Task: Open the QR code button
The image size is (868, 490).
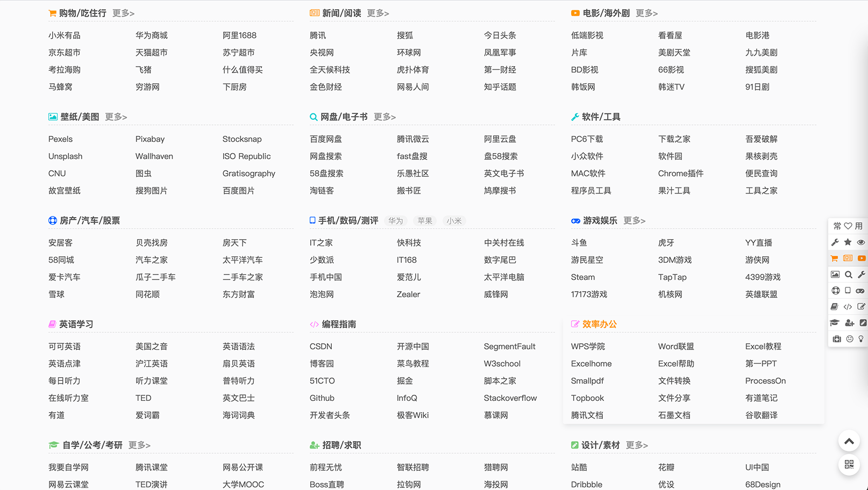Action: (849, 464)
